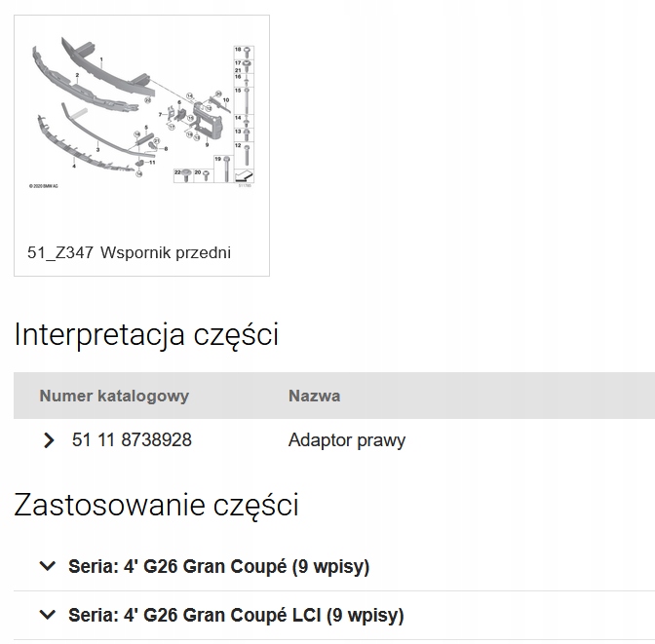This screenshot has width=655, height=644.
Task: Click bolt 18 at top of hardware column
Action: (247, 50)
